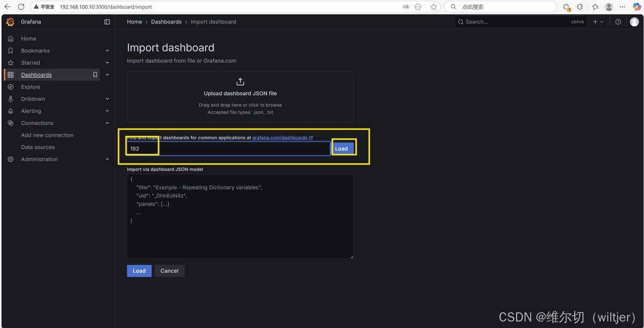Click the not-secure warning icon in address bar
Viewport: 644px width, 328px height.
[36, 7]
